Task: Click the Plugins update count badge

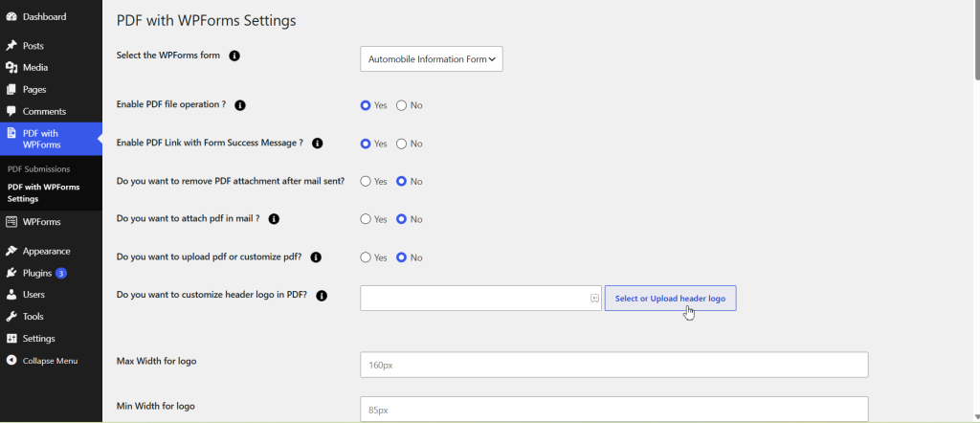Action: click(60, 273)
